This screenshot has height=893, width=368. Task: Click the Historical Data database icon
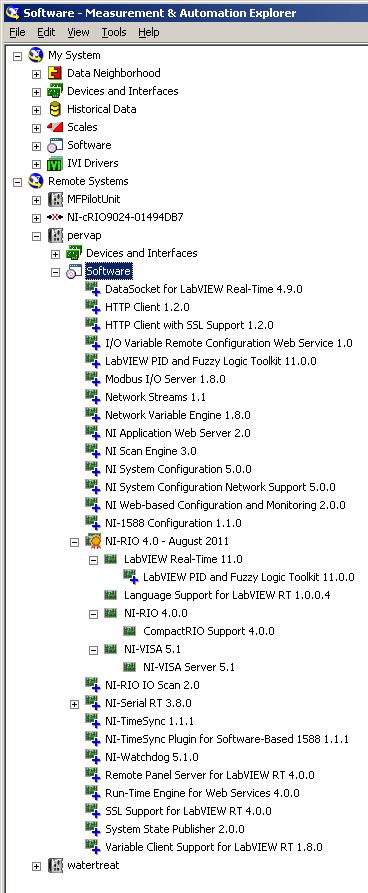55,109
